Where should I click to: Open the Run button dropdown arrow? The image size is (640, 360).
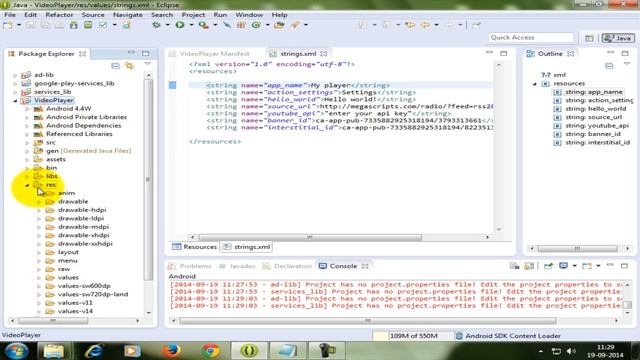point(191,25)
